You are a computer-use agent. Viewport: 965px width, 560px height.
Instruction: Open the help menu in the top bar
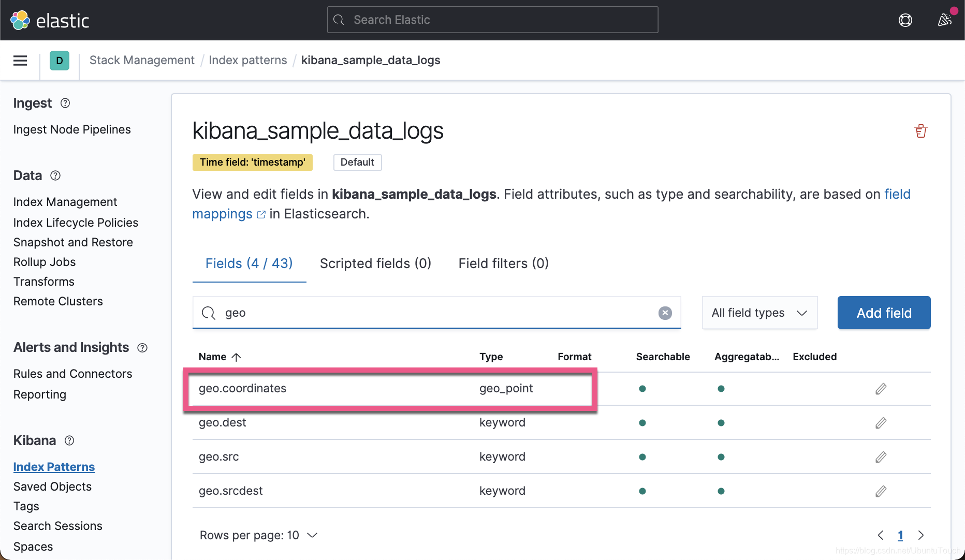pos(905,20)
